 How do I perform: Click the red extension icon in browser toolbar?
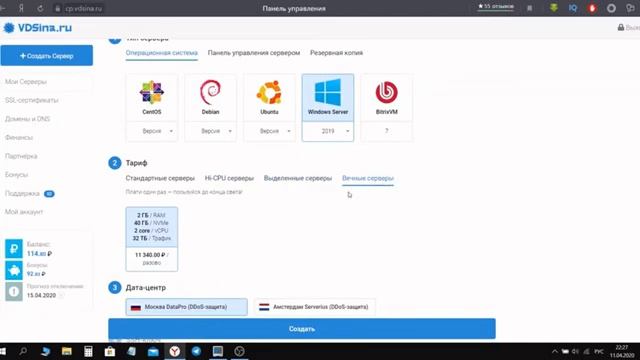point(592,8)
